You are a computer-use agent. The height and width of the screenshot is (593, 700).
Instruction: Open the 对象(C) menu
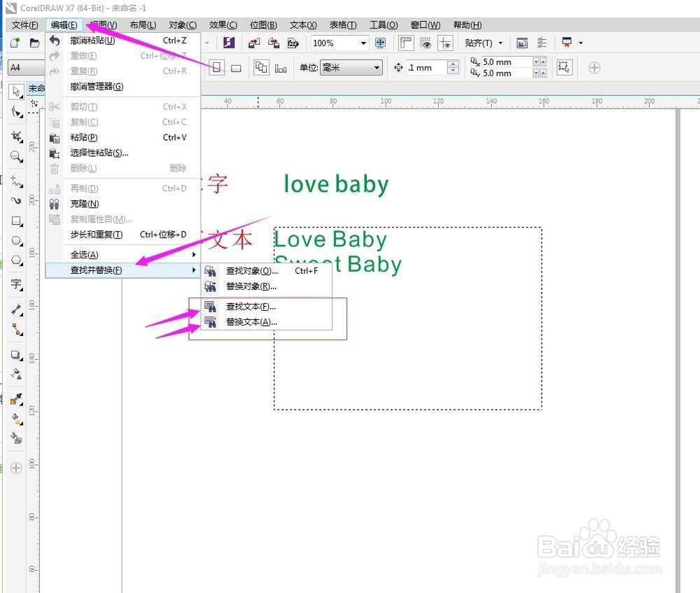click(x=183, y=25)
